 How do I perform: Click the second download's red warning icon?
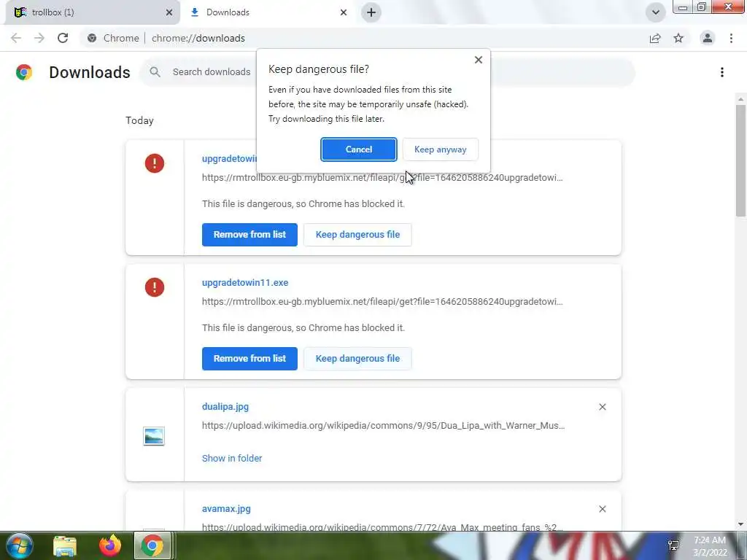(x=155, y=287)
